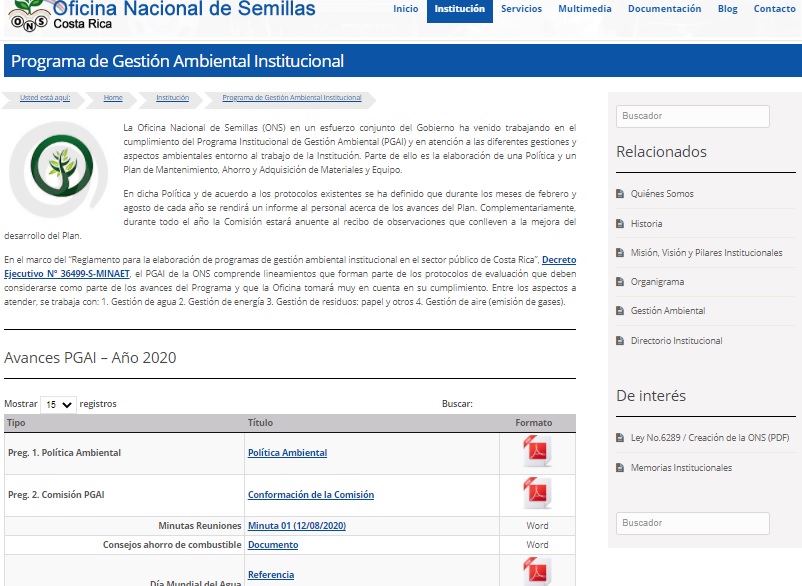Open Gestión Ambiental in Relacionados sidebar

[x=667, y=311]
